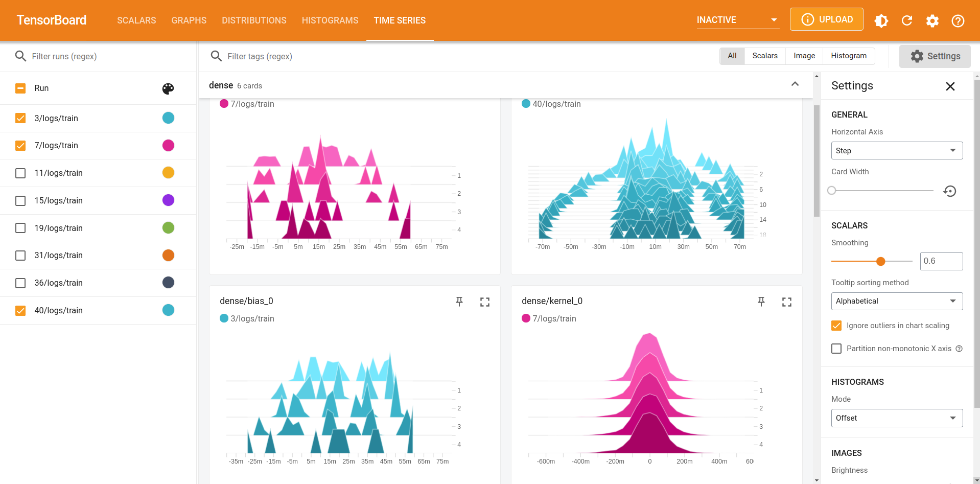Close the Settings side panel
The height and width of the screenshot is (484, 980).
[950, 86]
